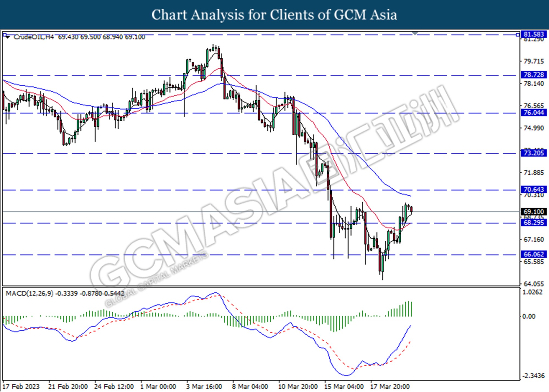Click the 76.044 price level tag
The width and height of the screenshot is (549, 392).
tap(533, 113)
